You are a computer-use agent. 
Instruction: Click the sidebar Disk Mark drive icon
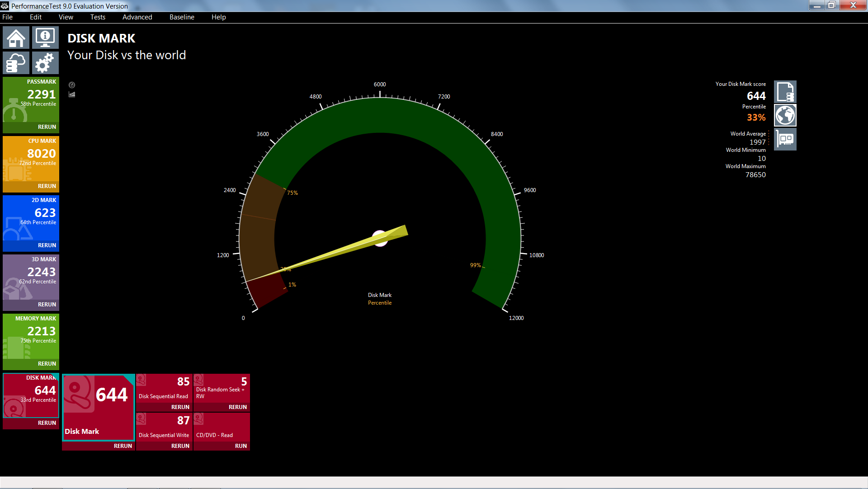click(14, 407)
